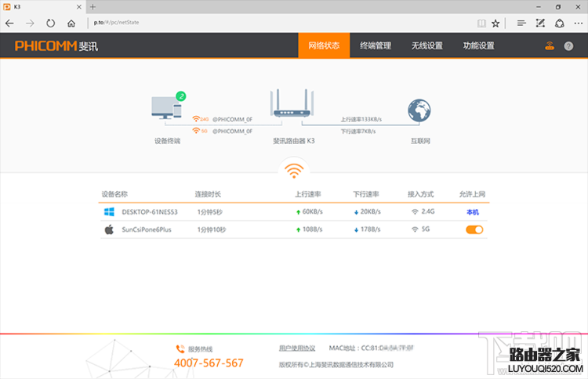Add page to favorites star icon
This screenshot has height=379, width=588.
(x=495, y=23)
